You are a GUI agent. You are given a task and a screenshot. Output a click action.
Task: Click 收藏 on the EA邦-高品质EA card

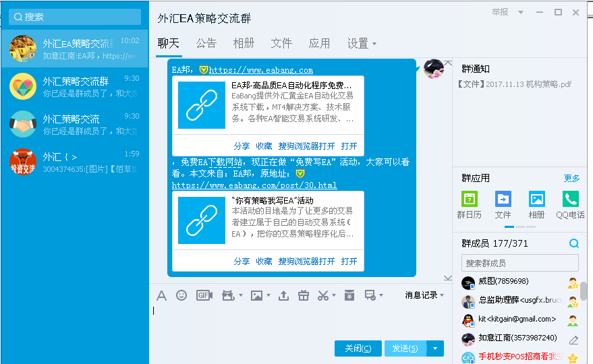(264, 146)
